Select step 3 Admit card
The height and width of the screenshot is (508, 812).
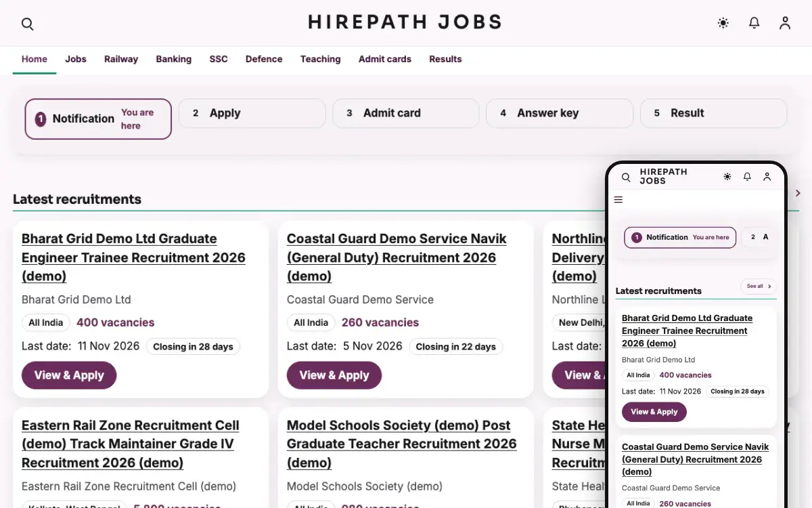(406, 113)
